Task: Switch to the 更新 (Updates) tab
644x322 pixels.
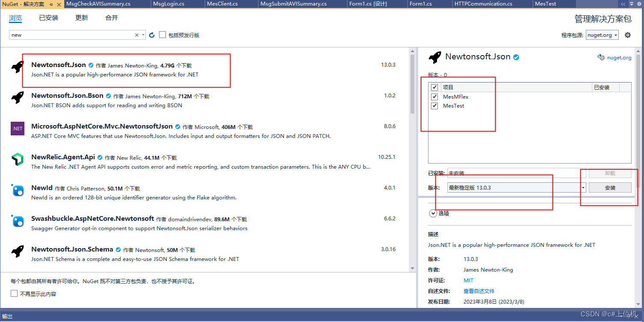Action: [x=82, y=18]
